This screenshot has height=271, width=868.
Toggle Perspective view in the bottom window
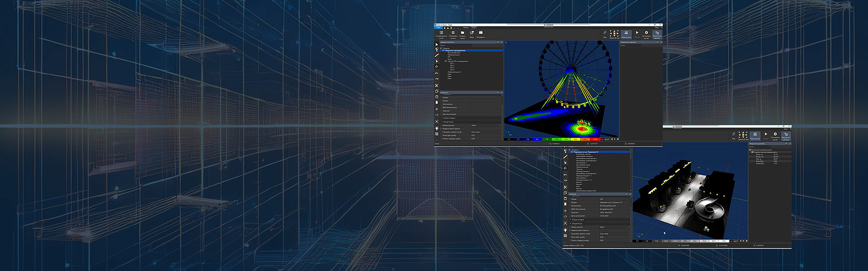755,135
